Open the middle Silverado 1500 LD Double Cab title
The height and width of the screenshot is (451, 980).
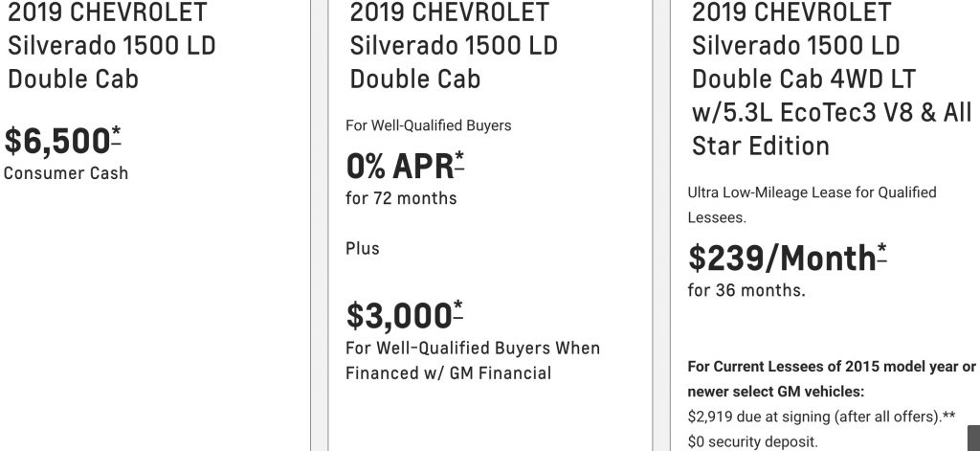(453, 46)
